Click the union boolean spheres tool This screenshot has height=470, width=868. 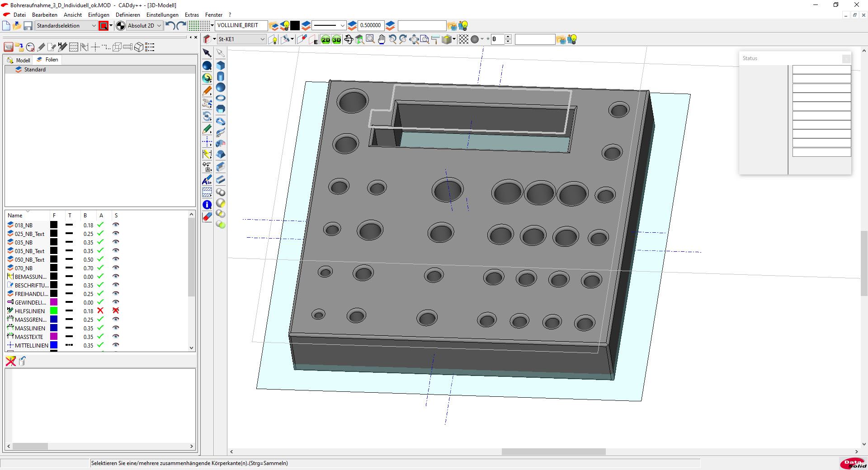pos(221,192)
